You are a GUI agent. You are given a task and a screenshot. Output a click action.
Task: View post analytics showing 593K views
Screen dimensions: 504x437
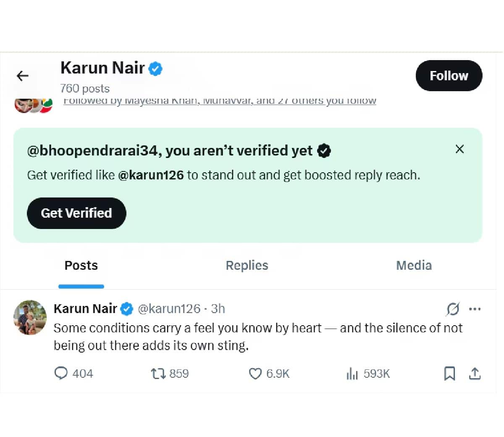(x=352, y=373)
